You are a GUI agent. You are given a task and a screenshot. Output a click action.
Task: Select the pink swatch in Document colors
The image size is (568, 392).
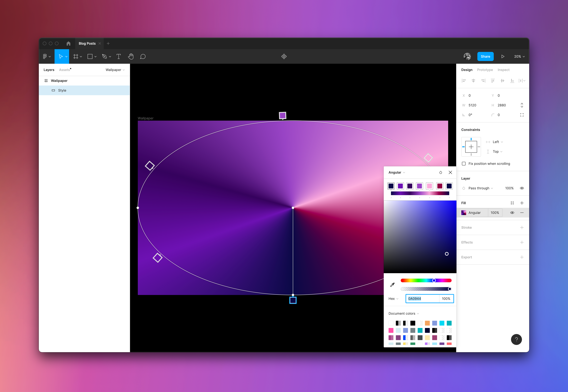391,331
